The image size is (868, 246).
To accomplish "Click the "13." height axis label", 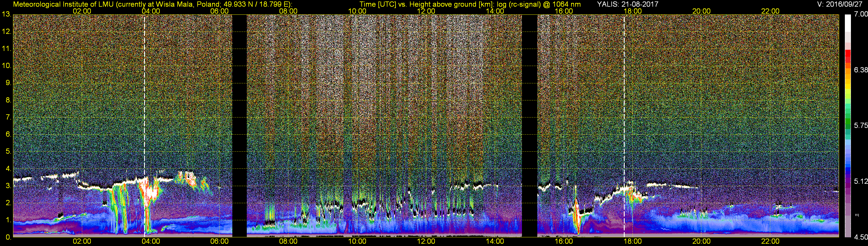I will click(6, 14).
